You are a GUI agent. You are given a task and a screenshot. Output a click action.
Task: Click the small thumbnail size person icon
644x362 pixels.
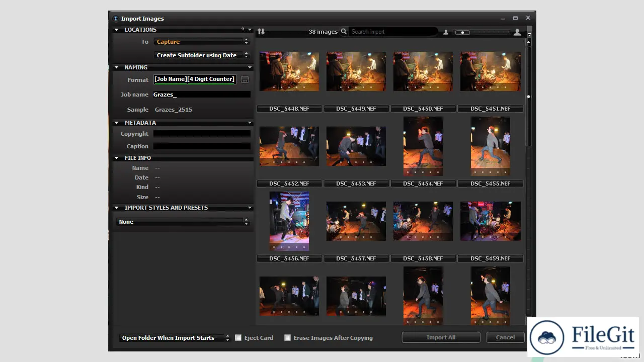tap(446, 32)
